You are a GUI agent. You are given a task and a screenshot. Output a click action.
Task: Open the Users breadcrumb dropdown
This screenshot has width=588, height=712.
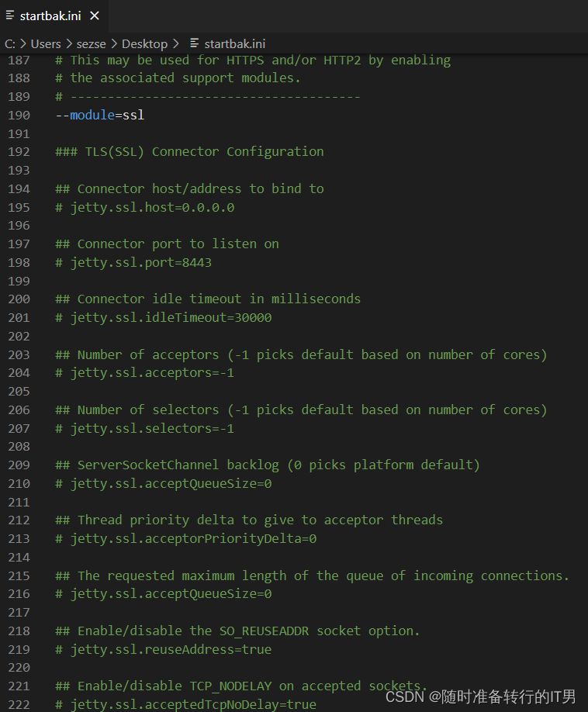[x=45, y=43]
